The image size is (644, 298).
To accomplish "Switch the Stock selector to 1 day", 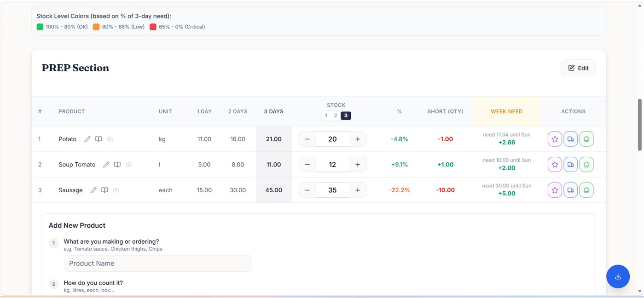I will click(x=326, y=115).
